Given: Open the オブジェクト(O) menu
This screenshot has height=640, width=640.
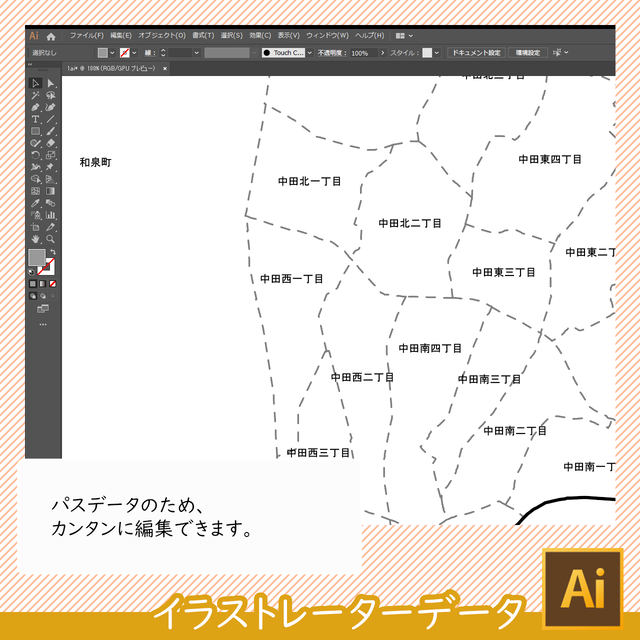Looking at the screenshot, I should [x=162, y=36].
